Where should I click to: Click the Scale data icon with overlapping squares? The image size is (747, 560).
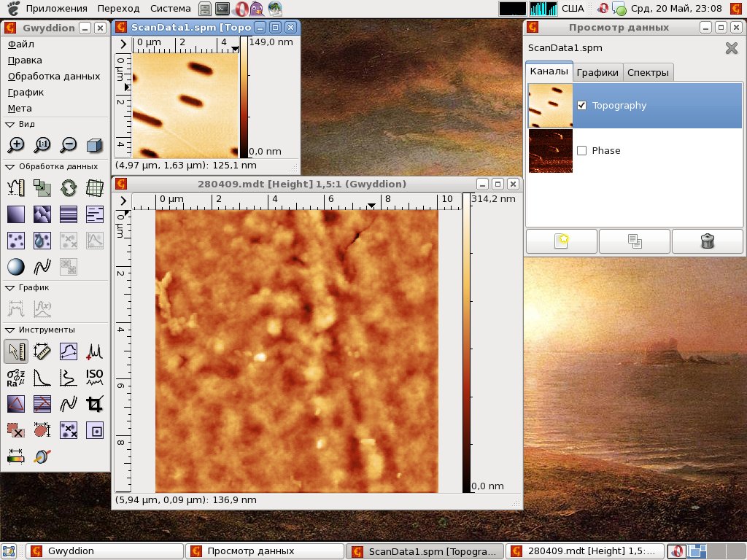[42, 187]
